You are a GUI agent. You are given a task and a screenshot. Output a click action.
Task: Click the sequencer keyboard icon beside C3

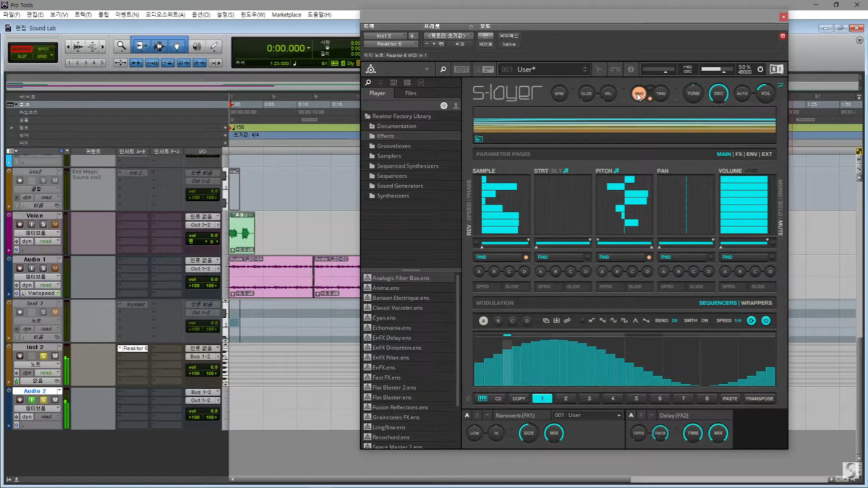click(x=482, y=398)
